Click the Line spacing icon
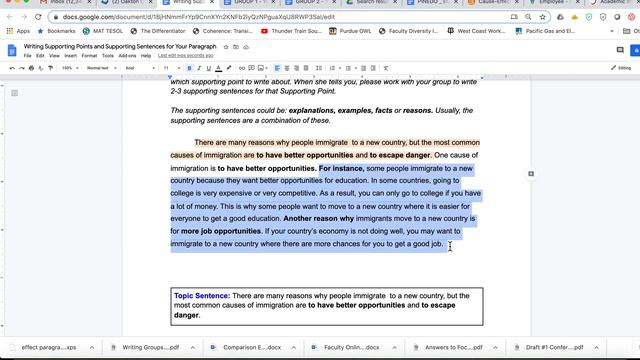The height and width of the screenshot is (360, 640). pyautogui.click(x=319, y=68)
